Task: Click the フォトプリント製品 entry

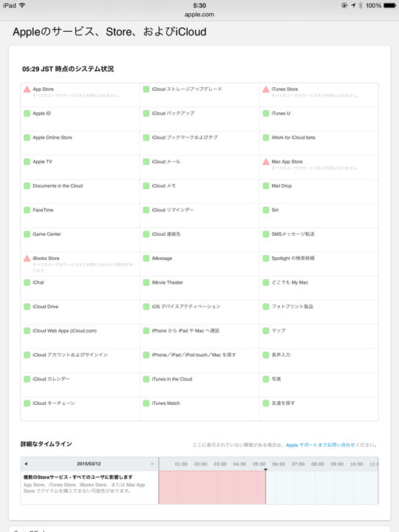Action: [x=319, y=312]
